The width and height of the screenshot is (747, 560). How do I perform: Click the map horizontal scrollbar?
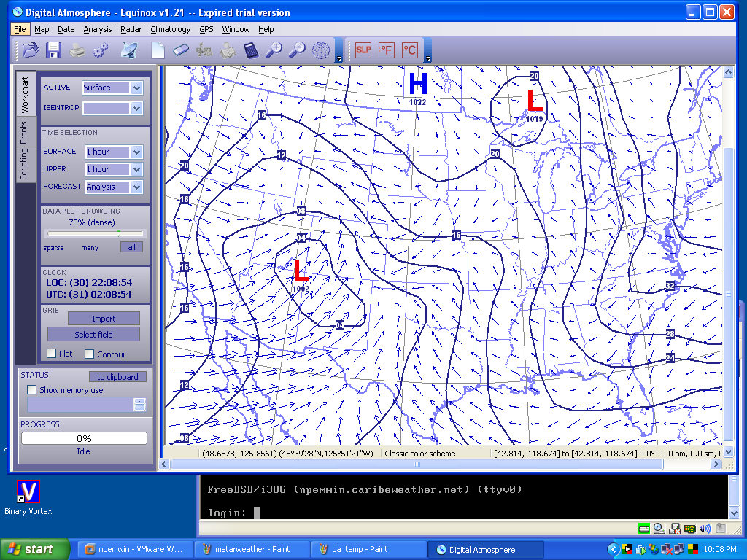tap(417, 464)
